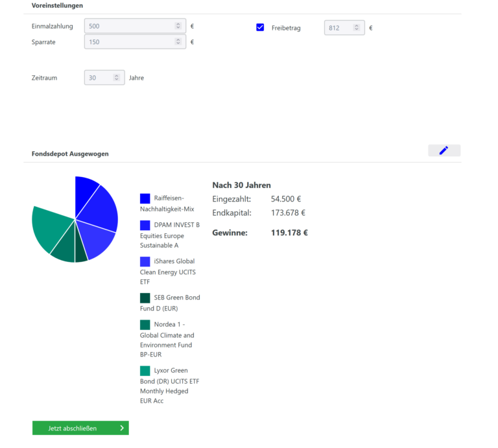
Task: Select the iShares Global Clean Energy swatch
Action: point(145,261)
